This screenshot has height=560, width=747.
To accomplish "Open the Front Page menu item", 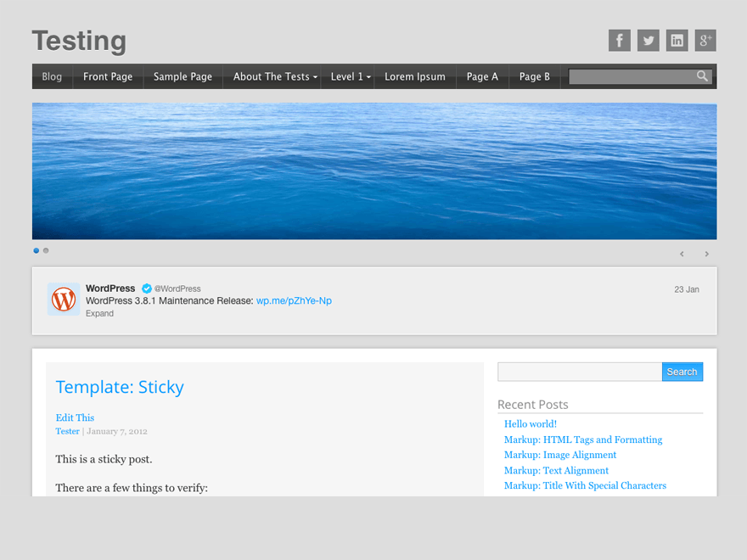I will (x=108, y=76).
